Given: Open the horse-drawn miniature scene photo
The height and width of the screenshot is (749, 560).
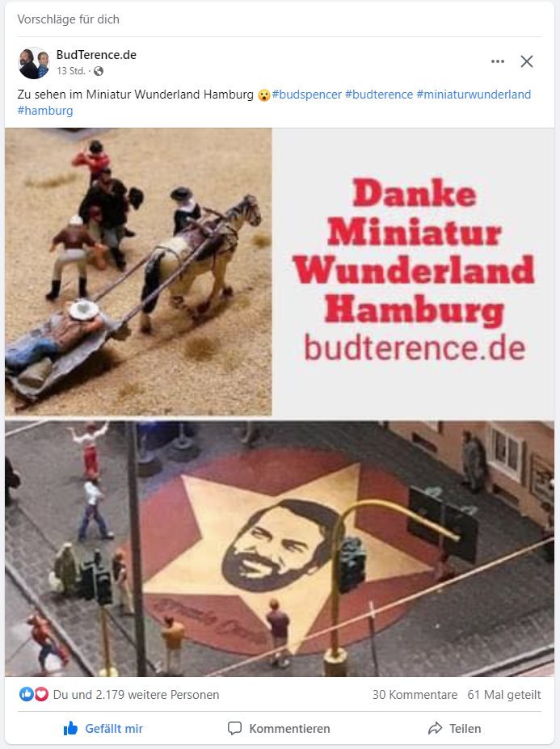Looking at the screenshot, I should point(138,271).
